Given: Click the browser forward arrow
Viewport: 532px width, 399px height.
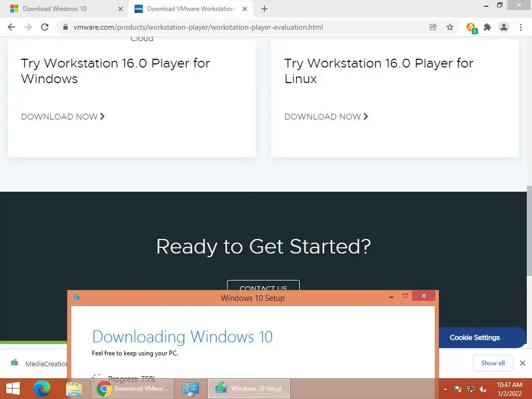Looking at the screenshot, I should pos(28,27).
